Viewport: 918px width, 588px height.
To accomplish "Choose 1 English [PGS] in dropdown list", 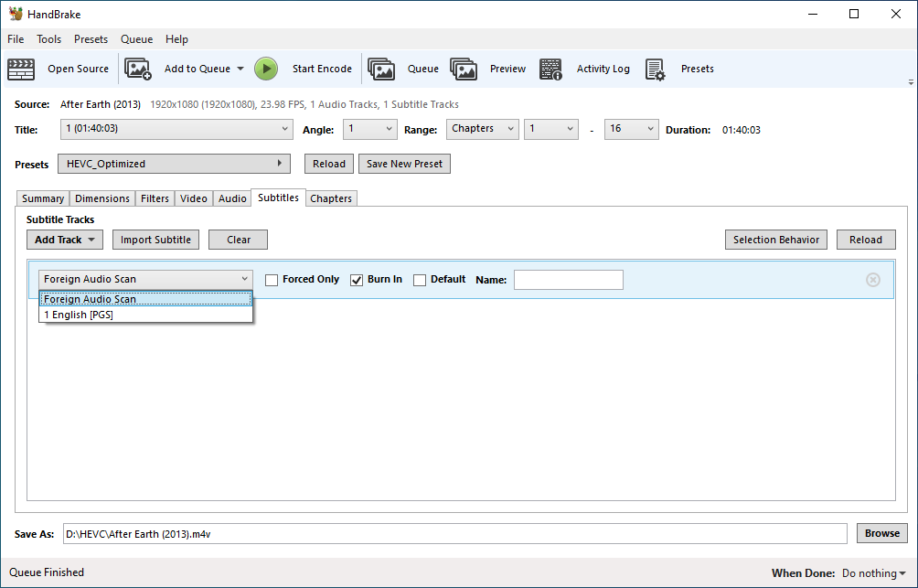I will click(x=145, y=315).
